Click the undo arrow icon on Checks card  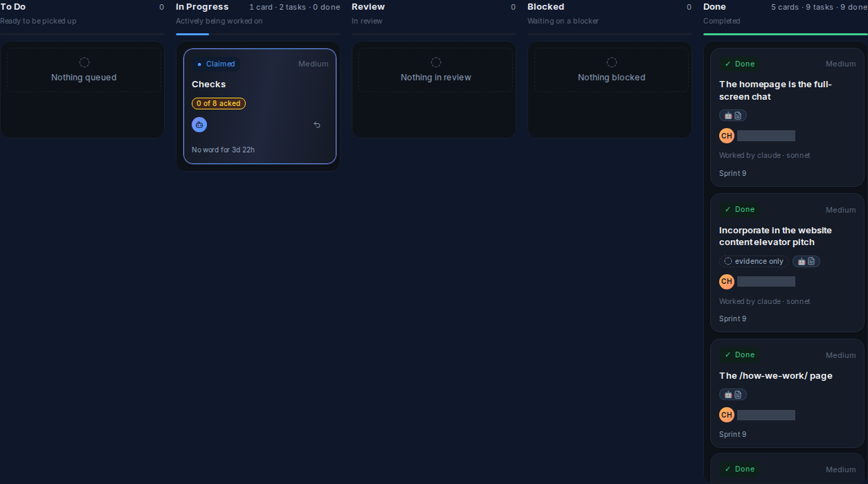tap(317, 125)
